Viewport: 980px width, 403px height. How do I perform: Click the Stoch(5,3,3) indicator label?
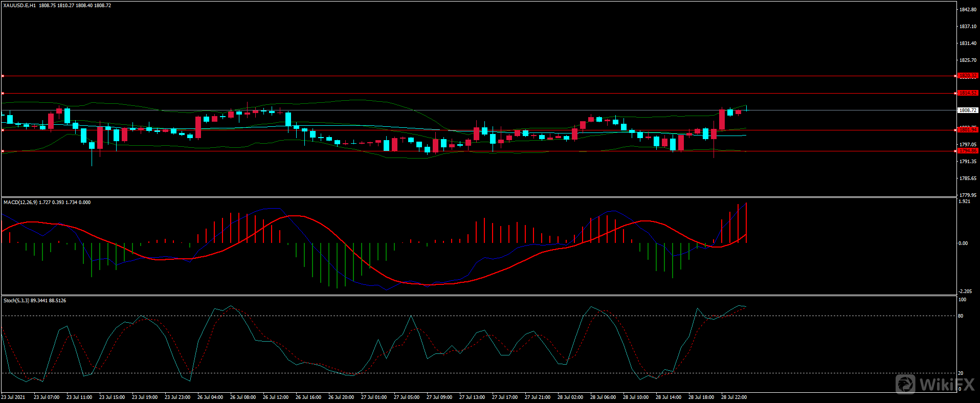(x=16, y=301)
